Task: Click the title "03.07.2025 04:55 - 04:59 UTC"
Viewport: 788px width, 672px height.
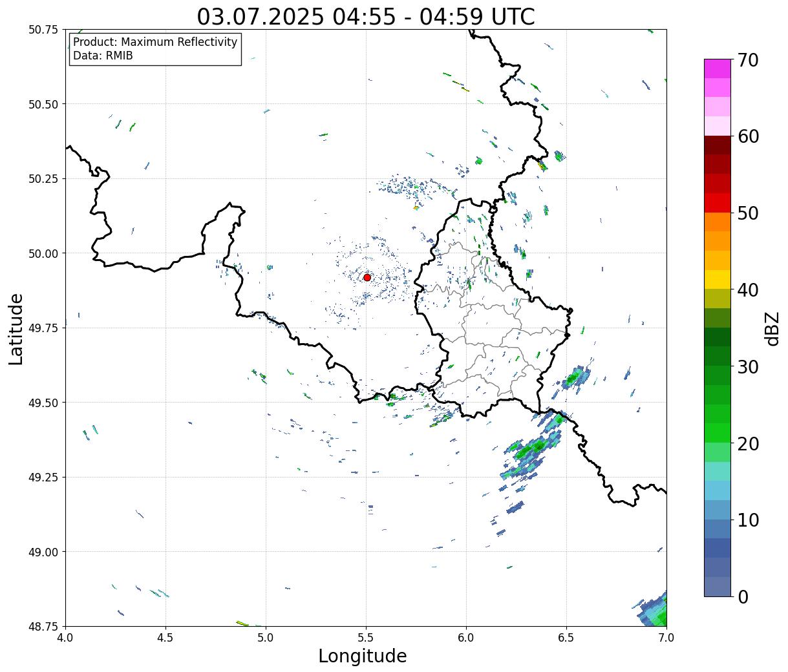Action: coord(366,16)
